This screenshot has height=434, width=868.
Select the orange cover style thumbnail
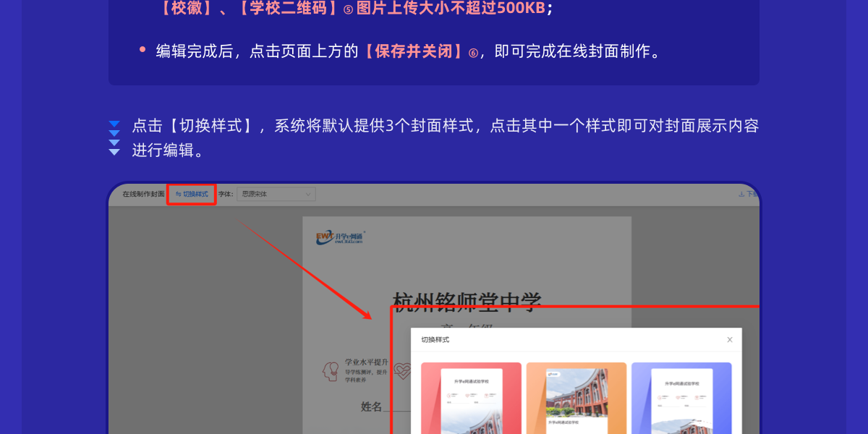click(576, 398)
